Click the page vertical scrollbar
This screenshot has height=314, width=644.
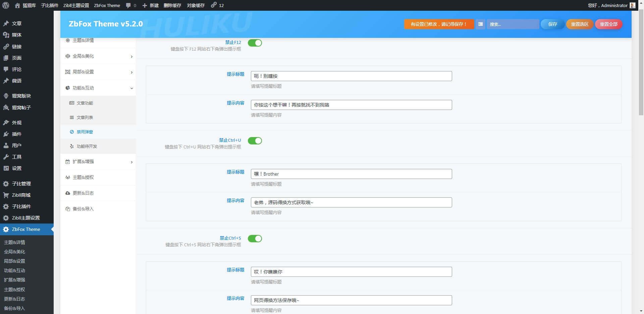(641, 67)
